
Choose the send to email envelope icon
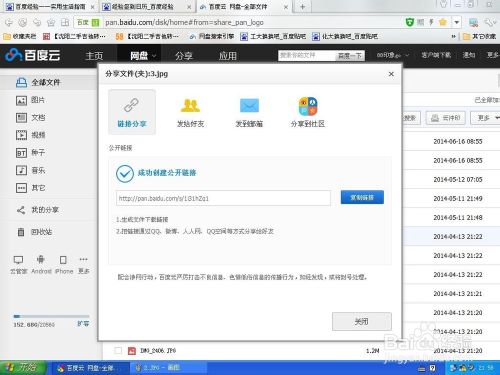(x=249, y=106)
